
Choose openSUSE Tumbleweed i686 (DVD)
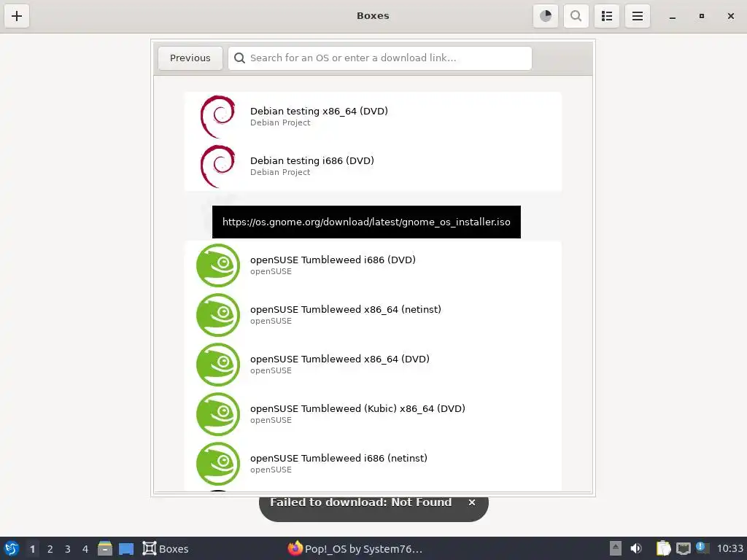tap(373, 265)
